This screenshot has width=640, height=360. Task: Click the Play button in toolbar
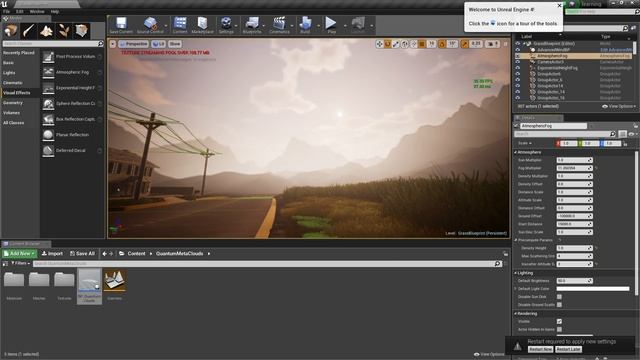331,25
